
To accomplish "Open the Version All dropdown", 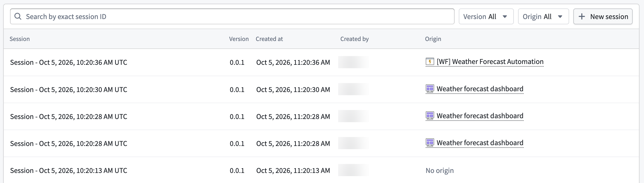I will pyautogui.click(x=486, y=16).
